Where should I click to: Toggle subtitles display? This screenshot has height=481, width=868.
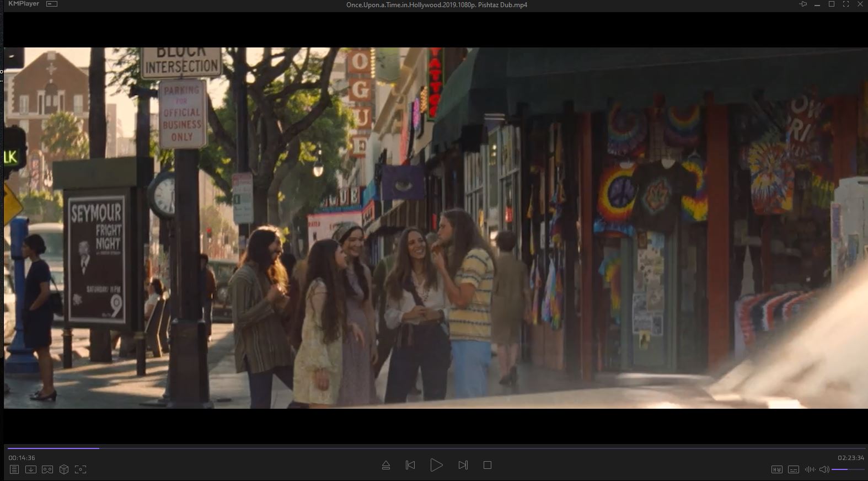[793, 469]
